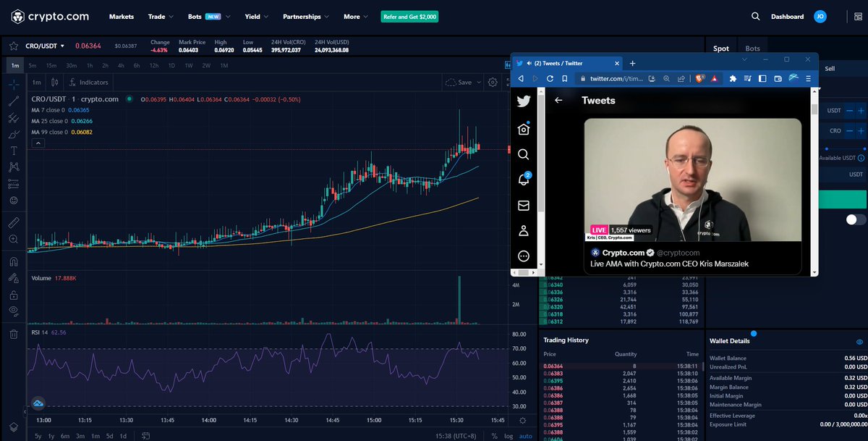This screenshot has width=868, height=441.
Task: Click the Brave Shields lion icon
Action: pyautogui.click(x=699, y=78)
